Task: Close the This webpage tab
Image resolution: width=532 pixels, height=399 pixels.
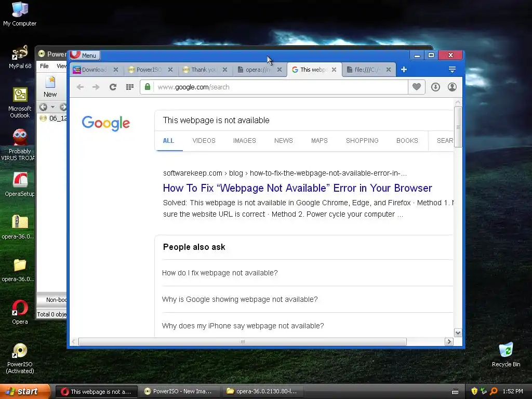Action: 334,70
